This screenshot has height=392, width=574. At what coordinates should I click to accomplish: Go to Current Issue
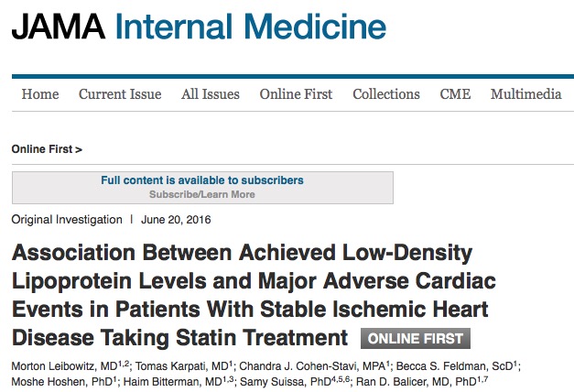120,94
